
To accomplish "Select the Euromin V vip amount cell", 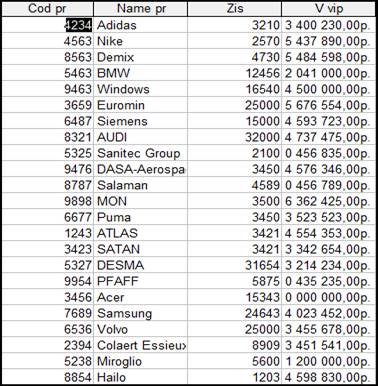I will 329,105.
